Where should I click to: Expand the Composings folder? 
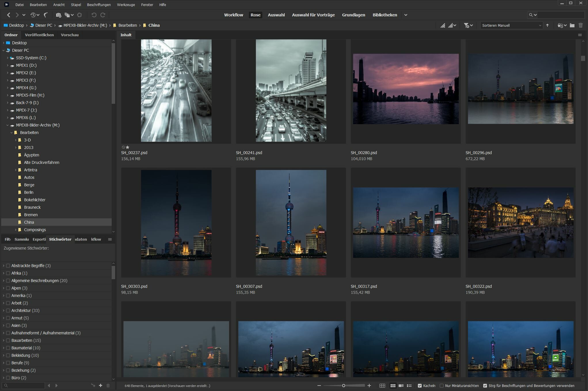click(16, 230)
